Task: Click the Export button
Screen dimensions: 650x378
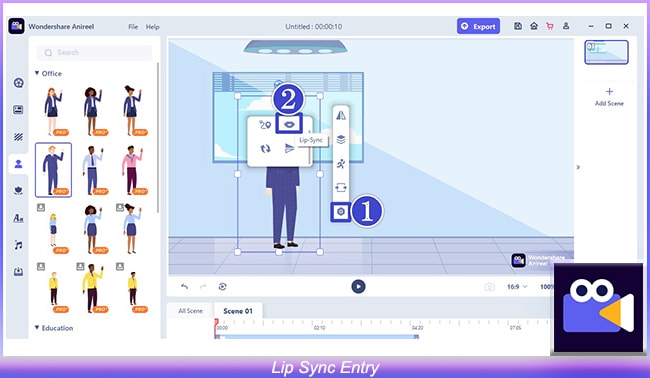Action: pos(478,26)
